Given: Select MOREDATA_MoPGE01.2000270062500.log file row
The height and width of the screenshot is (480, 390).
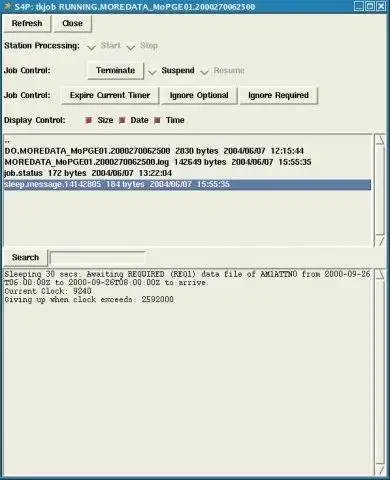Looking at the screenshot, I should [187, 162].
